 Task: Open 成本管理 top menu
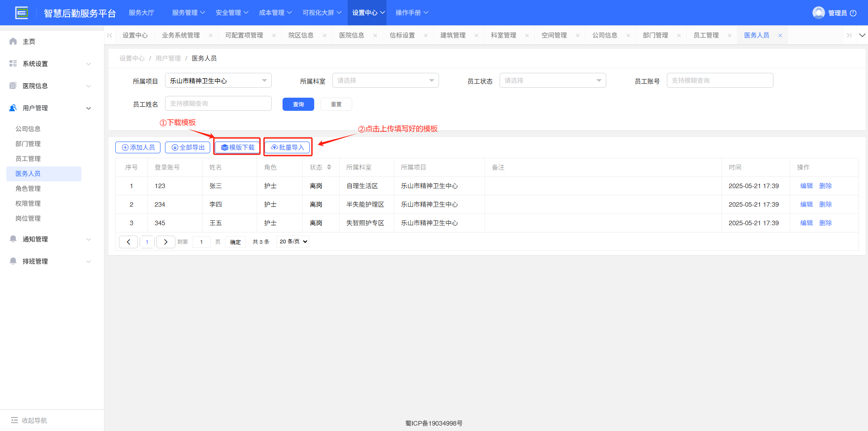275,13
